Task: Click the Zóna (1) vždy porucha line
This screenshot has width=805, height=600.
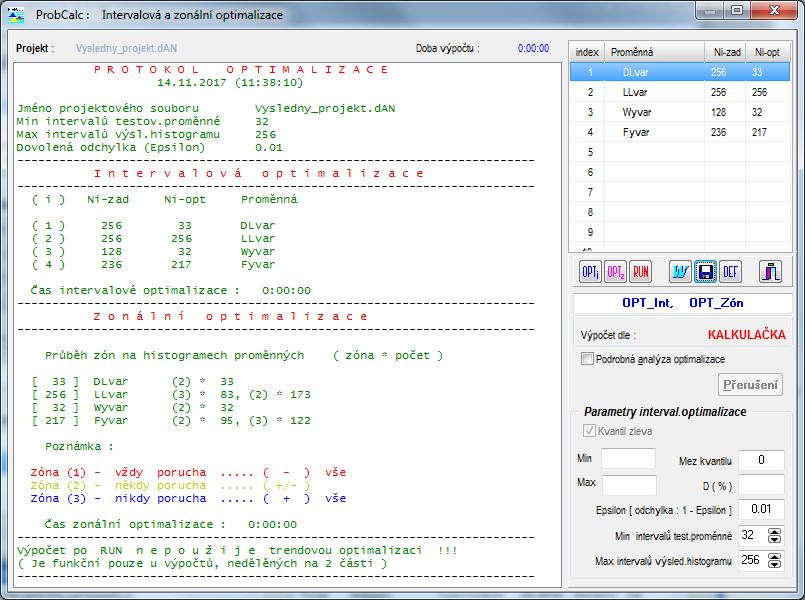Action: (188, 473)
